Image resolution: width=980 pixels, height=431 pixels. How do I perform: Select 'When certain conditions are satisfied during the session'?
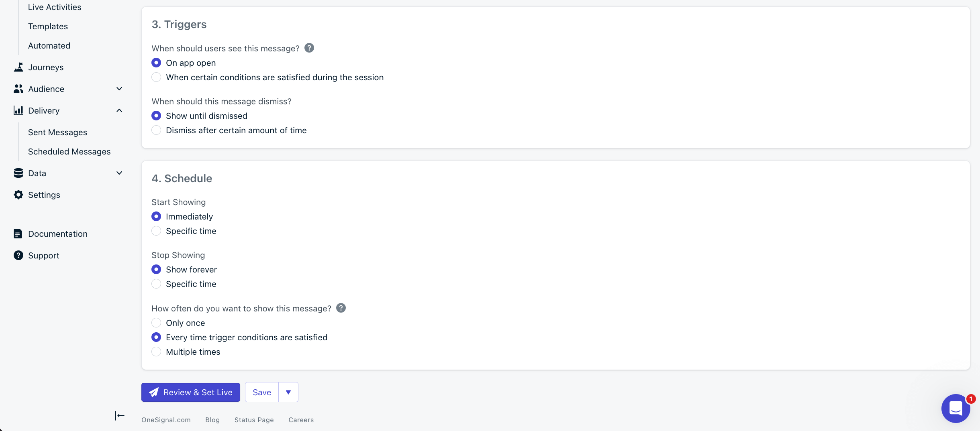point(156,77)
